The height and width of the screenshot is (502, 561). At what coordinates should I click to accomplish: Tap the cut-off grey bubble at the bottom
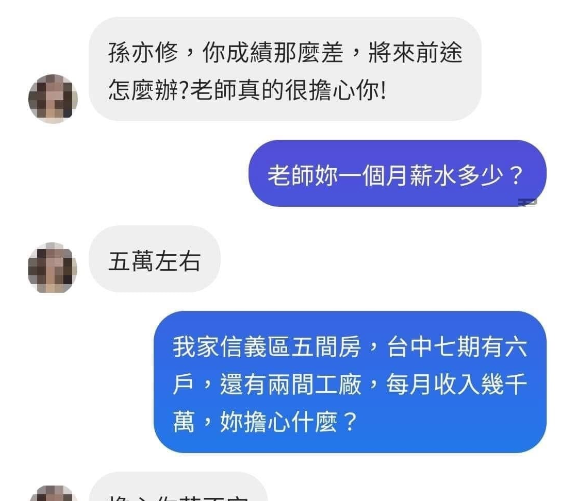pyautogui.click(x=178, y=487)
